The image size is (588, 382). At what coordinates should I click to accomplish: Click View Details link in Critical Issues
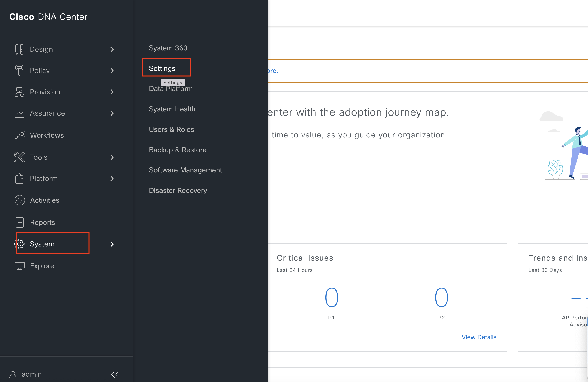tap(479, 337)
